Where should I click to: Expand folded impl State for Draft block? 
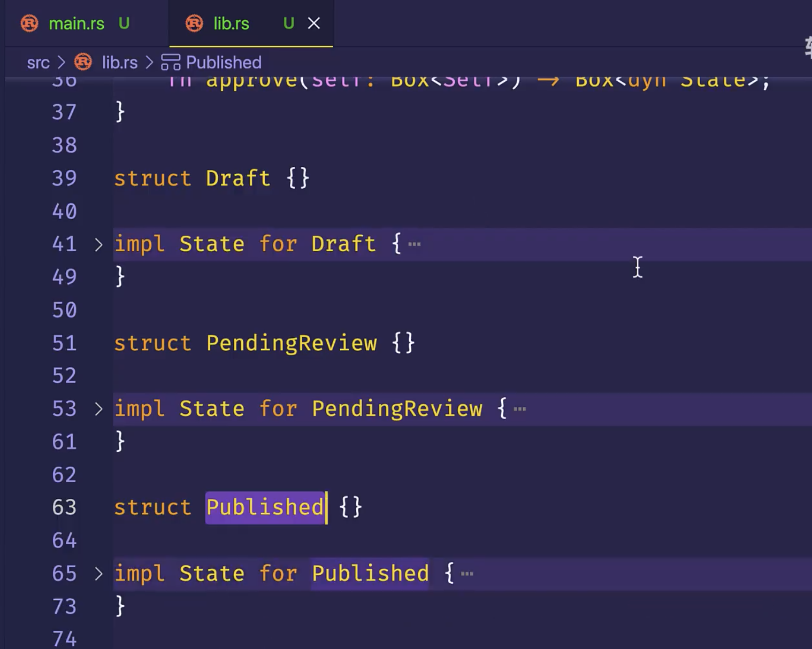98,245
